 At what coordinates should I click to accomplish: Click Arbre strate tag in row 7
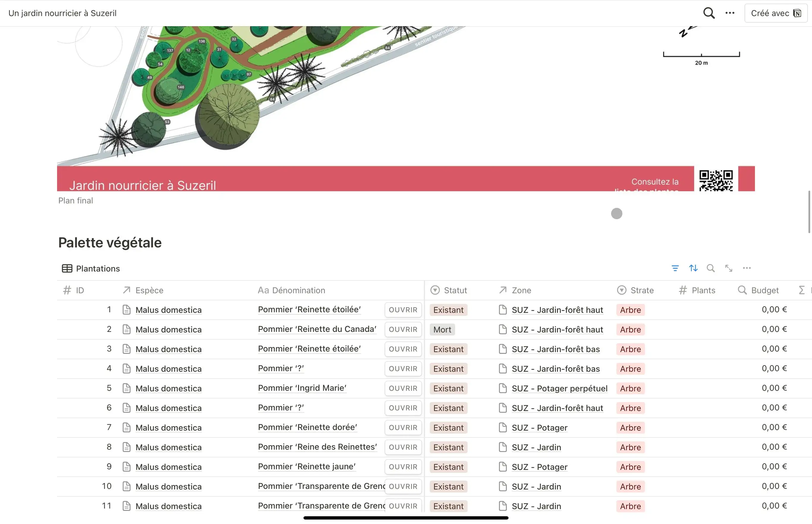point(630,428)
